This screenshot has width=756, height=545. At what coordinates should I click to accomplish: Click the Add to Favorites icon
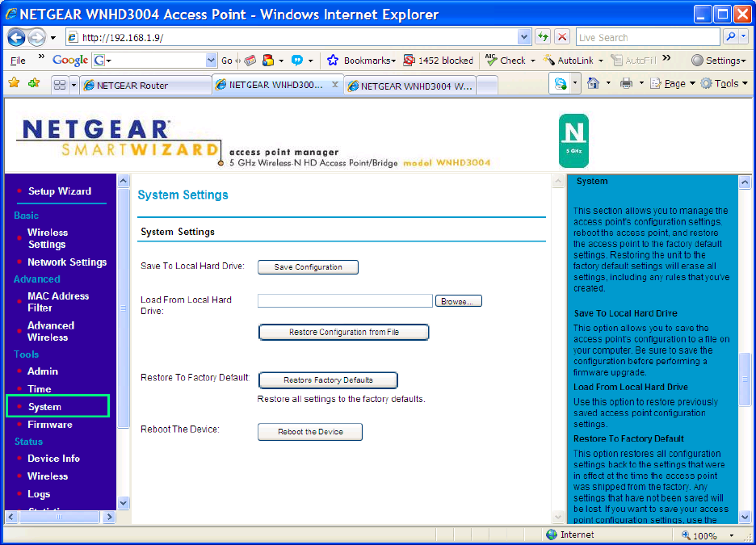click(34, 83)
